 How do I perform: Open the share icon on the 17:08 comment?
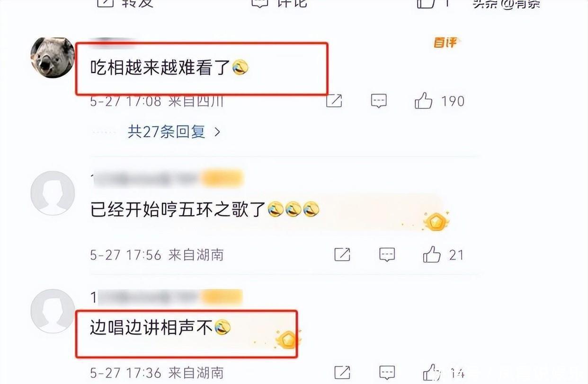tap(334, 101)
